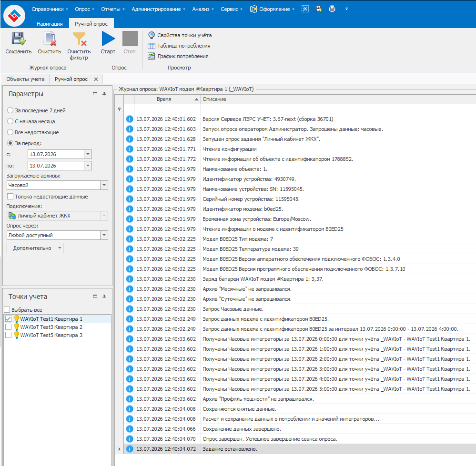The height and width of the screenshot is (466, 476).
Task: Select the За период radio button
Action: coord(10,143)
